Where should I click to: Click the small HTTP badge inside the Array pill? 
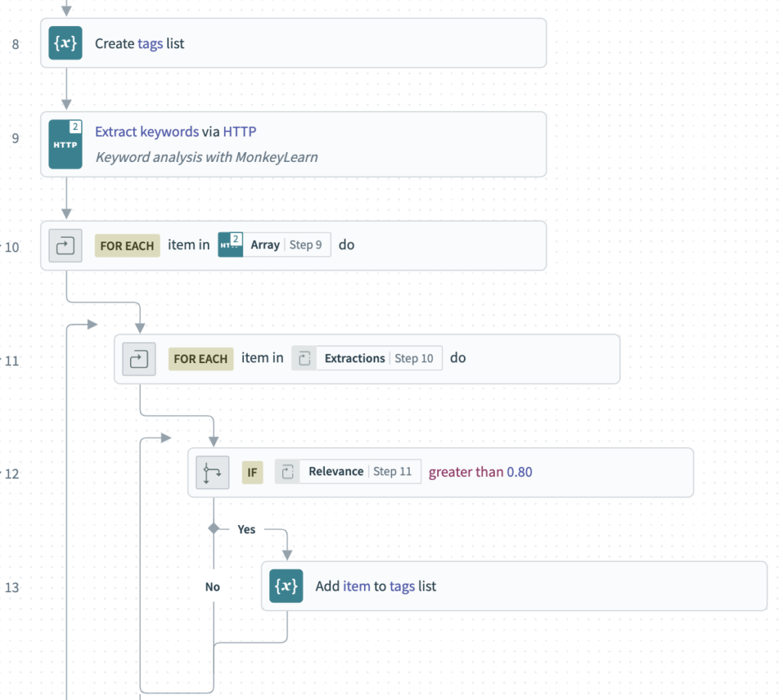coord(230,245)
